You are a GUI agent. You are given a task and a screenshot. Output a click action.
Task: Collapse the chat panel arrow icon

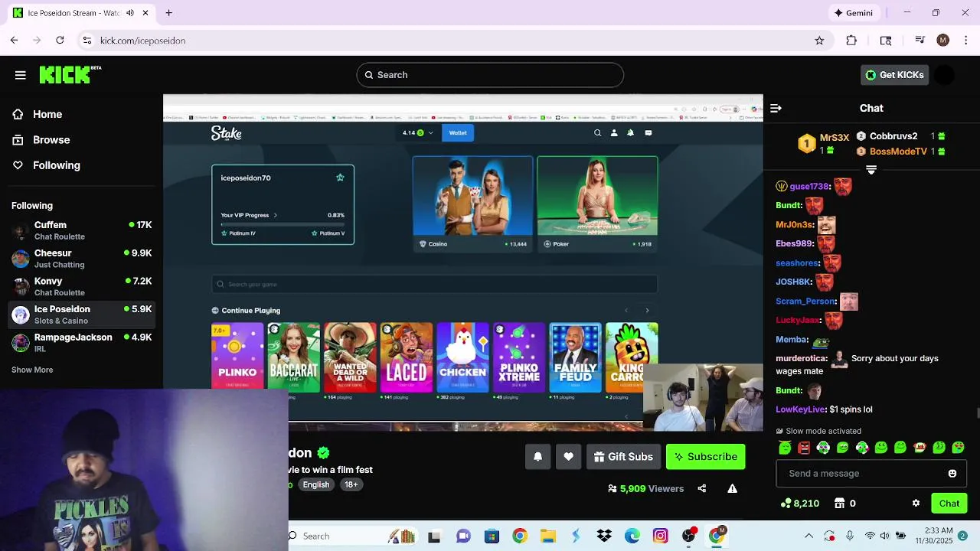tap(776, 109)
